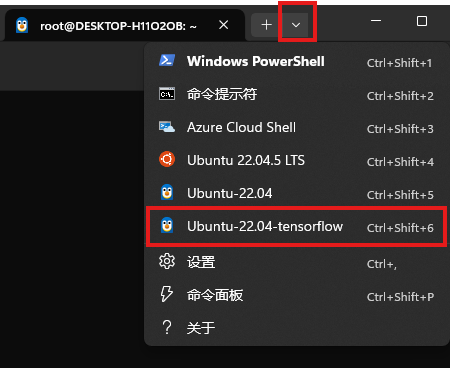Image resolution: width=450 pixels, height=368 pixels.
Task: Click the Azure Cloud Shell icon
Action: (167, 127)
